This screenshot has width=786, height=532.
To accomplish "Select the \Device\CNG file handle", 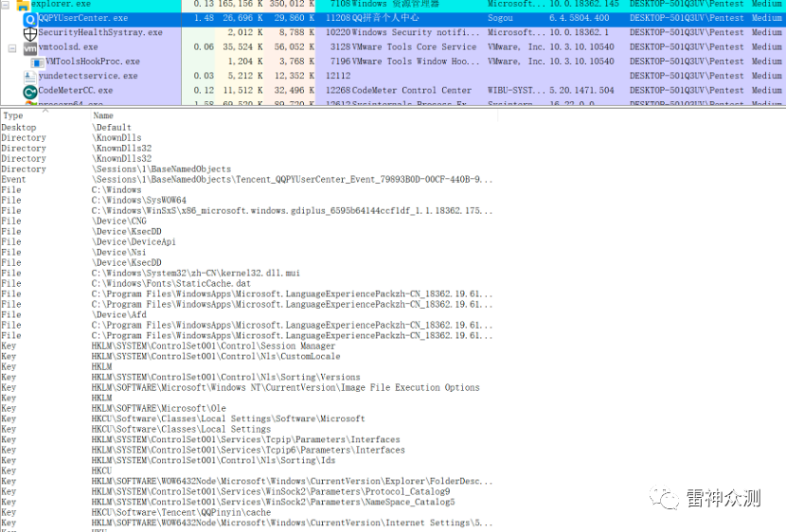I will (119, 221).
